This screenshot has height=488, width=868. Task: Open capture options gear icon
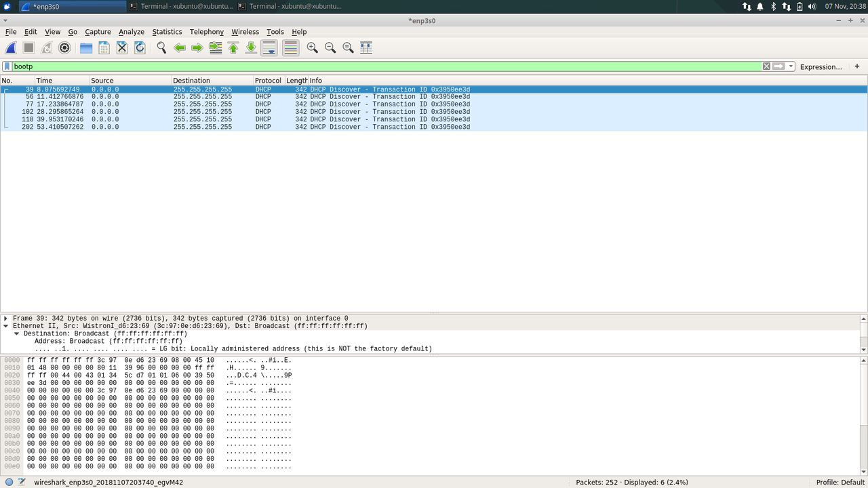click(64, 48)
